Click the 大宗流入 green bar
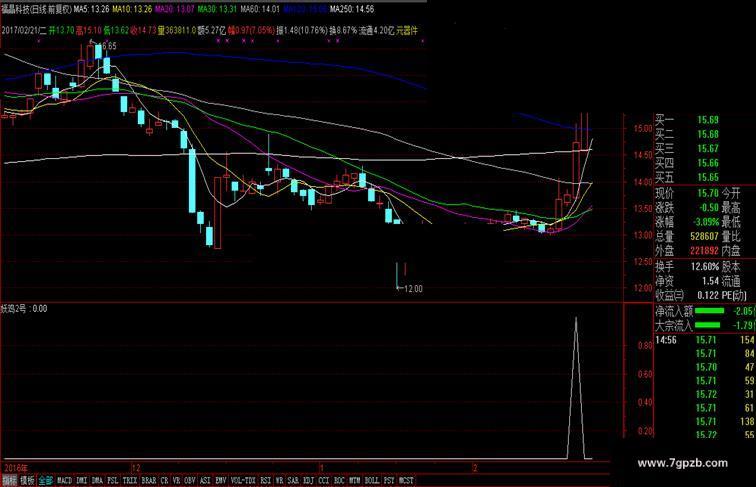The image size is (756, 487). point(707,325)
